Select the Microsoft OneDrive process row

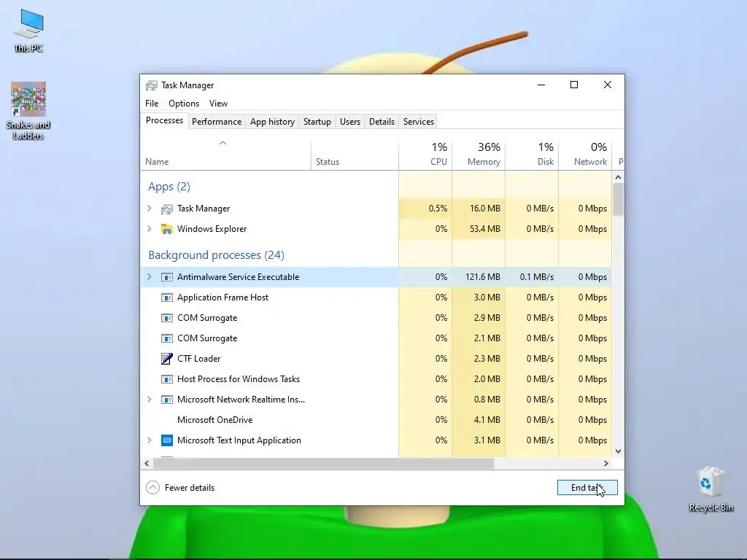click(x=376, y=420)
